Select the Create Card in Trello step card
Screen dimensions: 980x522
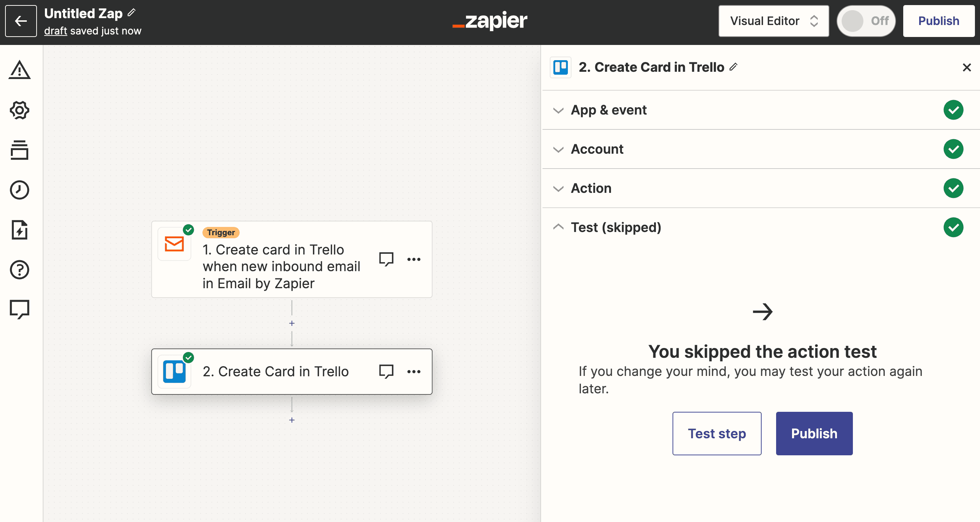292,371
